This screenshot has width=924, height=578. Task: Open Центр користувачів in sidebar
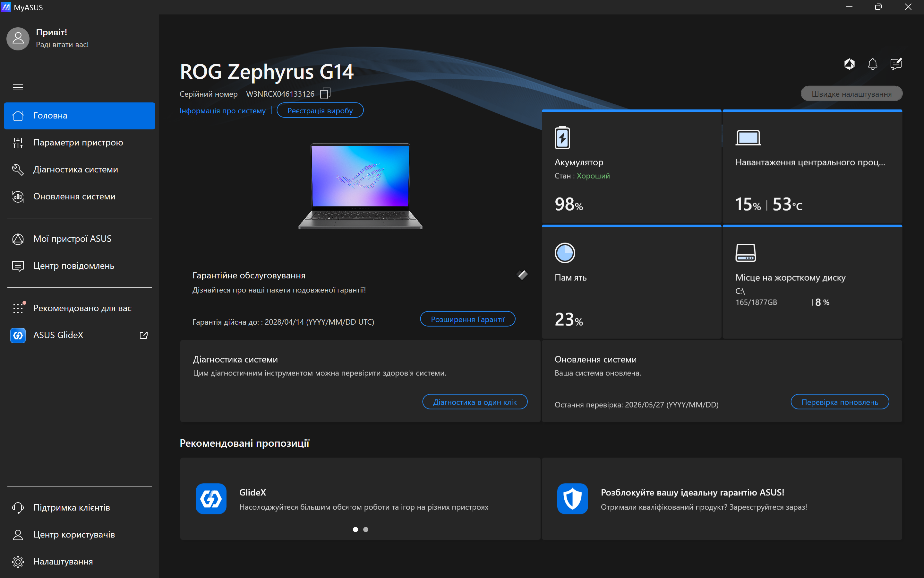[x=80, y=534]
